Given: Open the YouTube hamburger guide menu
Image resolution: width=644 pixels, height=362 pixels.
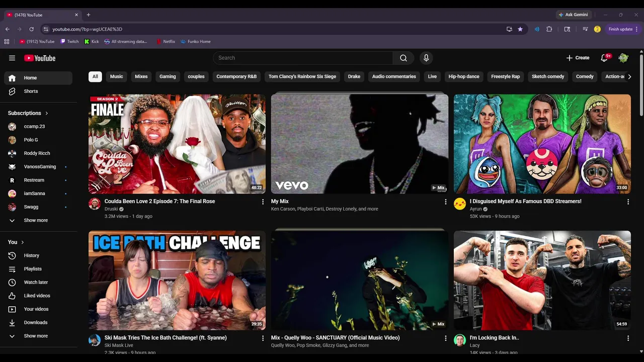Looking at the screenshot, I should (12, 58).
